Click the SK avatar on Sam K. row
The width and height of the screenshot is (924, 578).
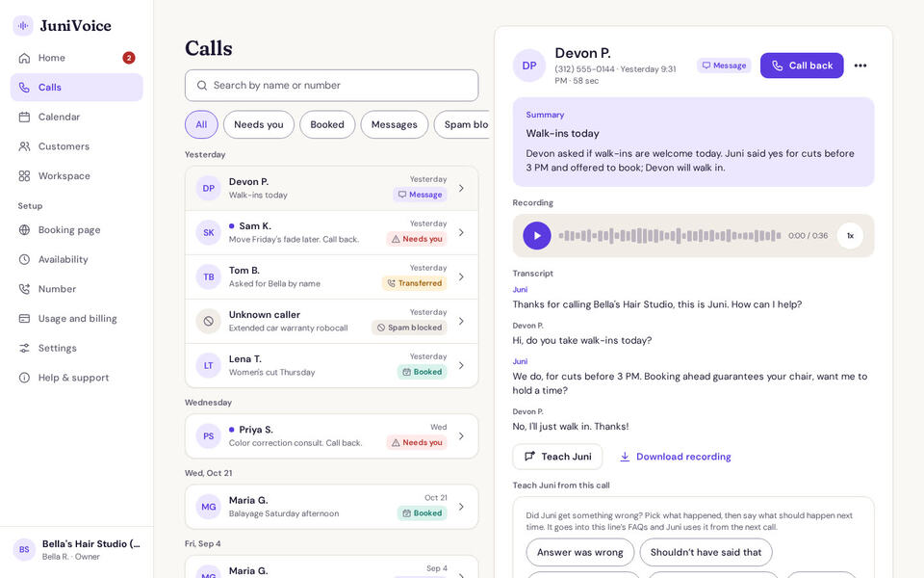209,233
